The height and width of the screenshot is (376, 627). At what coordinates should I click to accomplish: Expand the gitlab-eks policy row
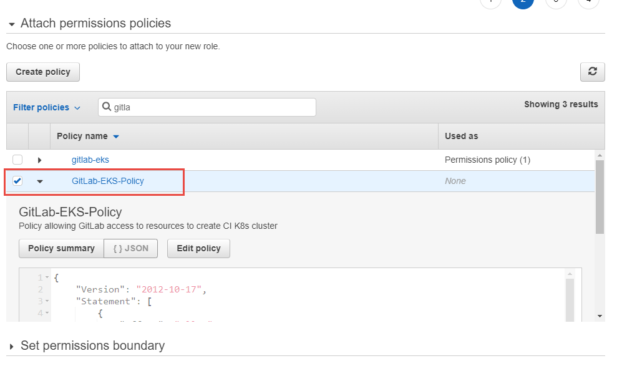[x=39, y=160]
